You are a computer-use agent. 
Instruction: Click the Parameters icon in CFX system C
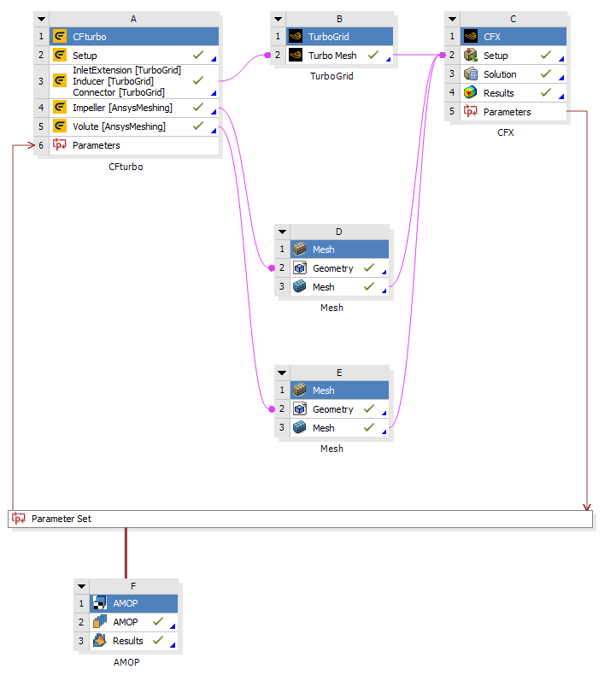coord(471,111)
